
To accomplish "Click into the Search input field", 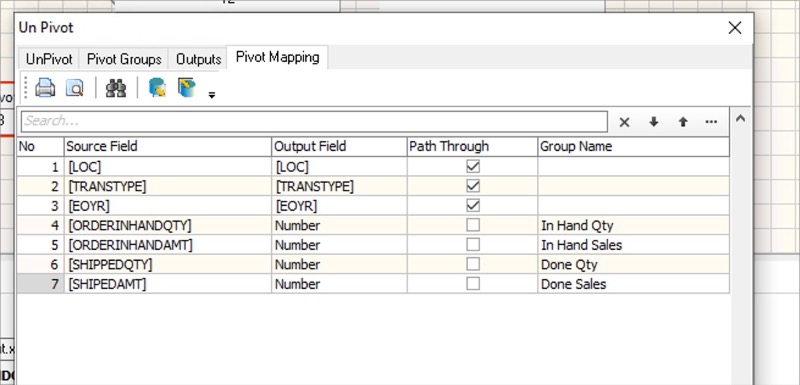I will (x=314, y=121).
